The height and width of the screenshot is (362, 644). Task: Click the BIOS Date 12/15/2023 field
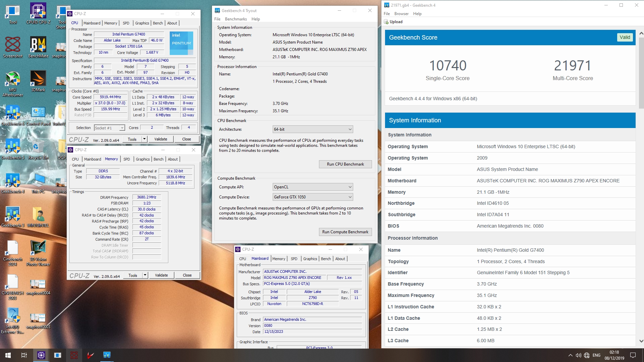(312, 331)
